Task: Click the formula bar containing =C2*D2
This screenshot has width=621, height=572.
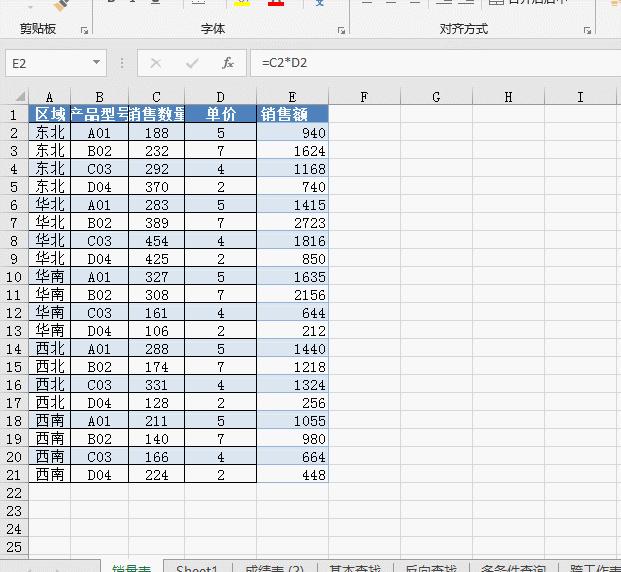Action: (x=436, y=63)
